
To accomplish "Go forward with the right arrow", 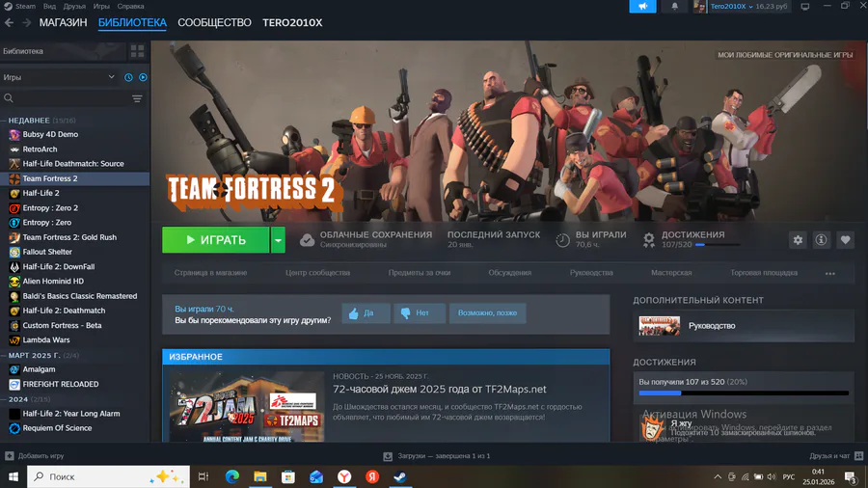I will 27,23.
